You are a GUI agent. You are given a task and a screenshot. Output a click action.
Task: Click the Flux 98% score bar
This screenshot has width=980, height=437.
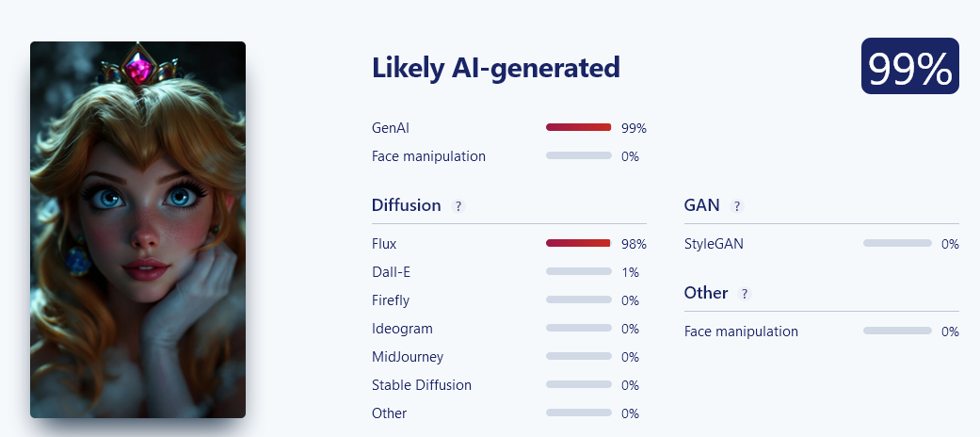tap(579, 243)
